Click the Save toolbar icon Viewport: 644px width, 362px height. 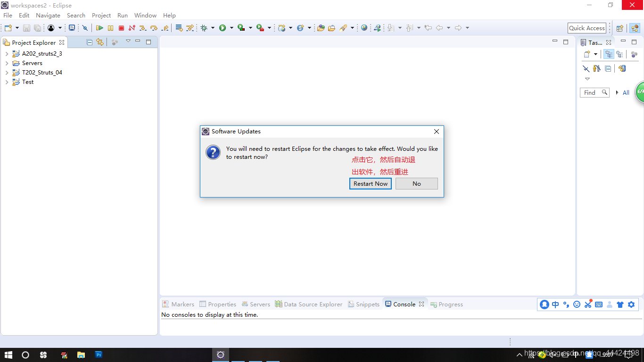click(x=26, y=28)
